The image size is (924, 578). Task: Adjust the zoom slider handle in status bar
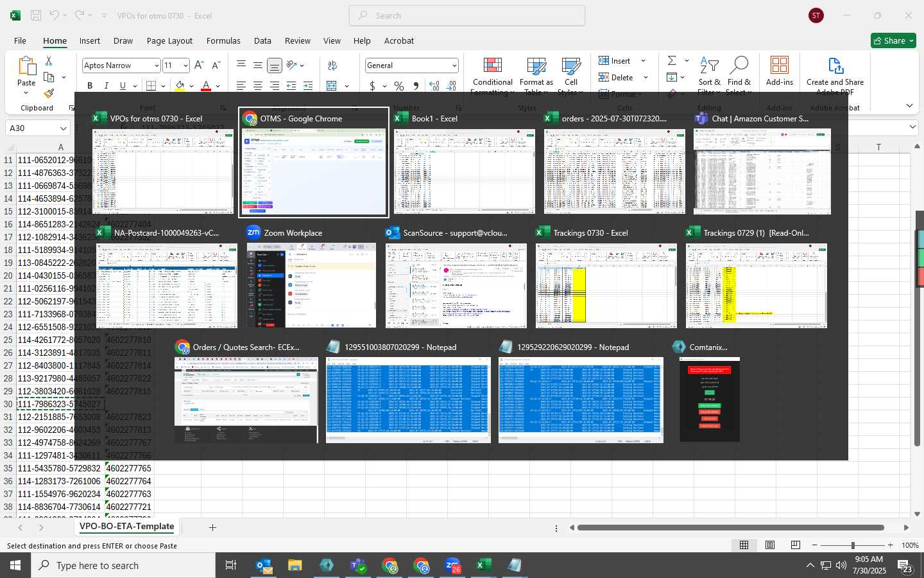(x=853, y=545)
